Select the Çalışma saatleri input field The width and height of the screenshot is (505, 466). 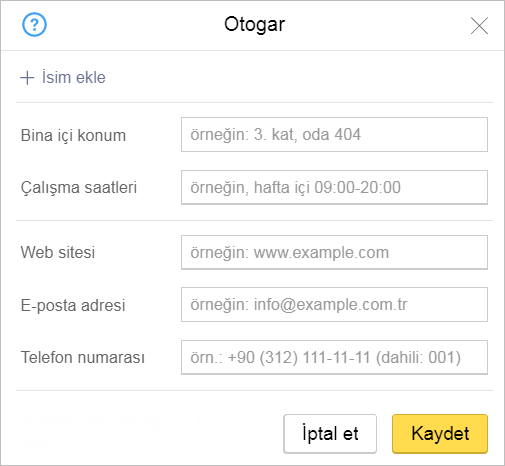(334, 187)
